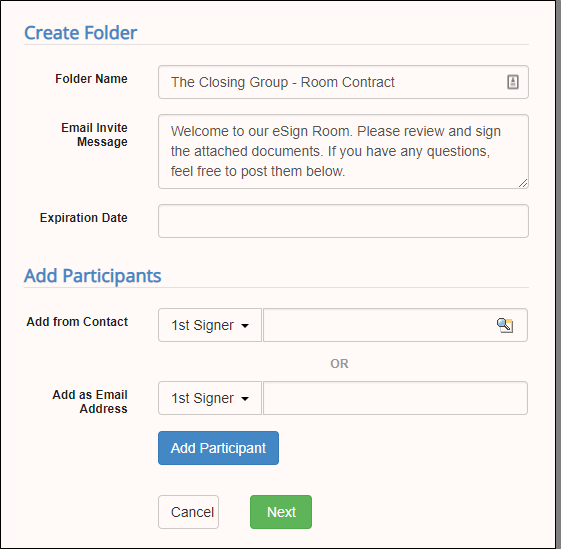Click the Create Folder heading
This screenshot has height=549, width=561.
tap(81, 33)
